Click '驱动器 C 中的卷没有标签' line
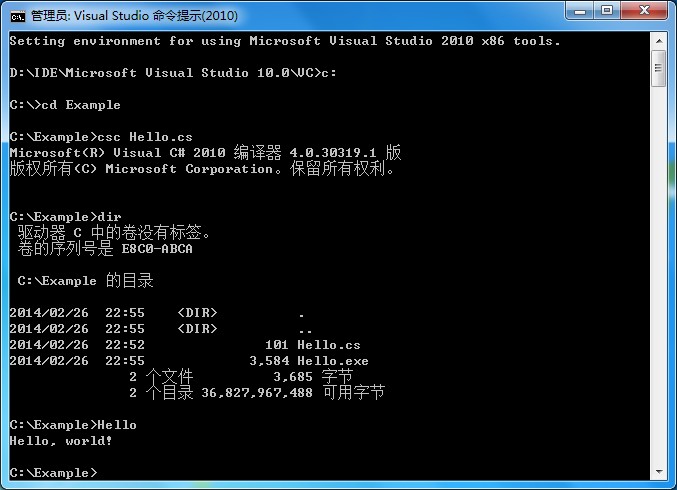The height and width of the screenshot is (490, 677). (114, 233)
